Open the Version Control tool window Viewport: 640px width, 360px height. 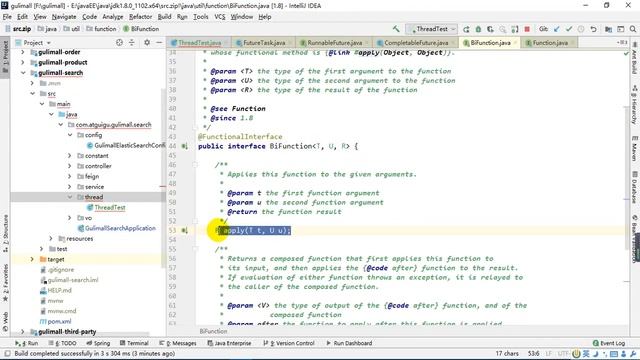point(289,343)
